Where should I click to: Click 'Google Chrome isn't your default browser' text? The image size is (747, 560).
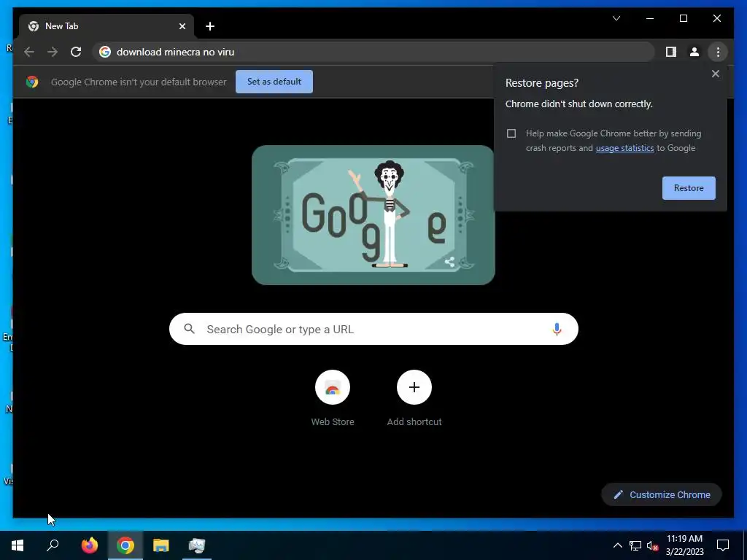(x=139, y=82)
